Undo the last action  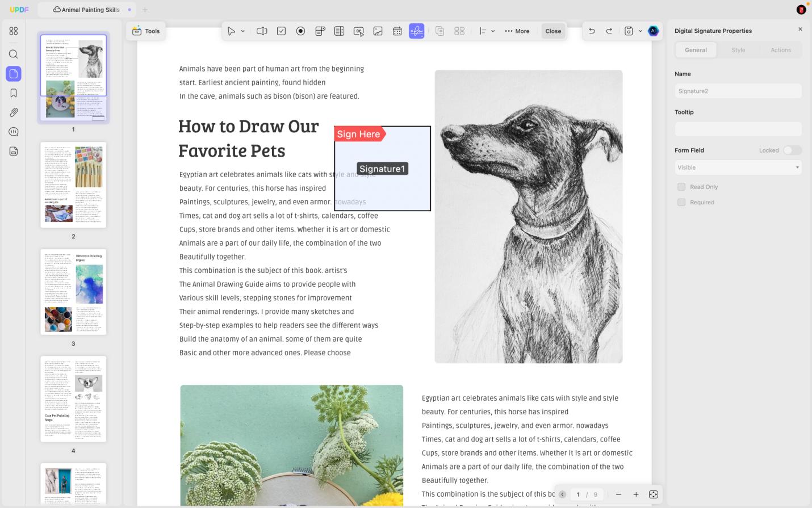[x=592, y=31]
